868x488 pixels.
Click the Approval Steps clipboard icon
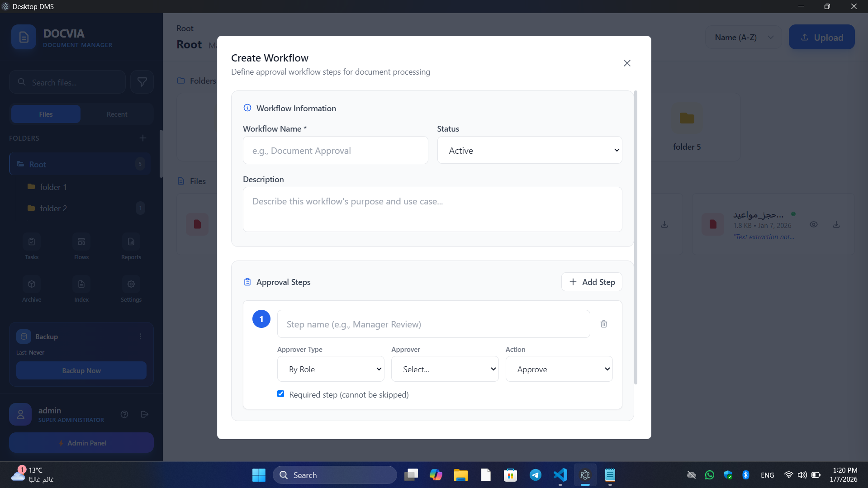click(247, 282)
